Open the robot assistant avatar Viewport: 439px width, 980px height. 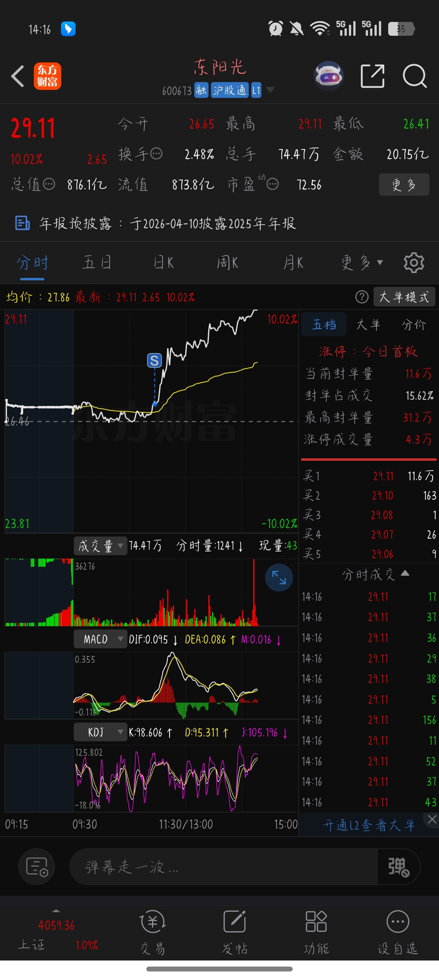pos(329,76)
